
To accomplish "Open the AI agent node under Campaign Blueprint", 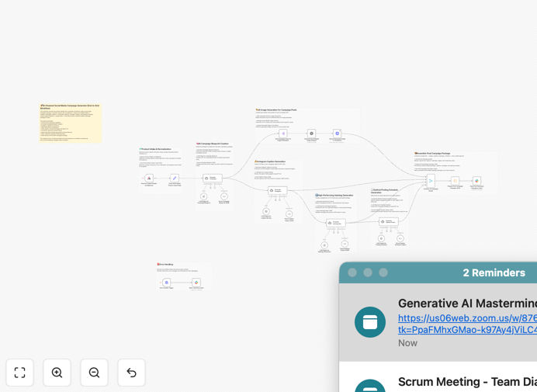I will tap(213, 179).
